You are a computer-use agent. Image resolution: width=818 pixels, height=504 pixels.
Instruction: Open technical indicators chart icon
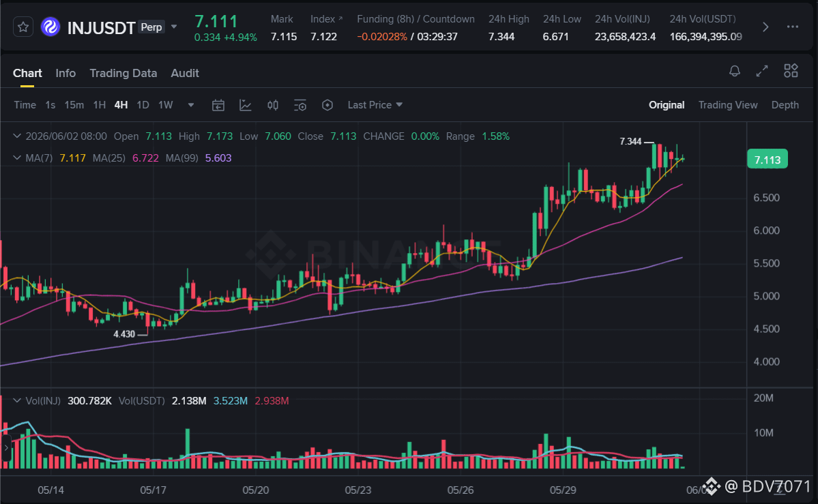(245, 105)
